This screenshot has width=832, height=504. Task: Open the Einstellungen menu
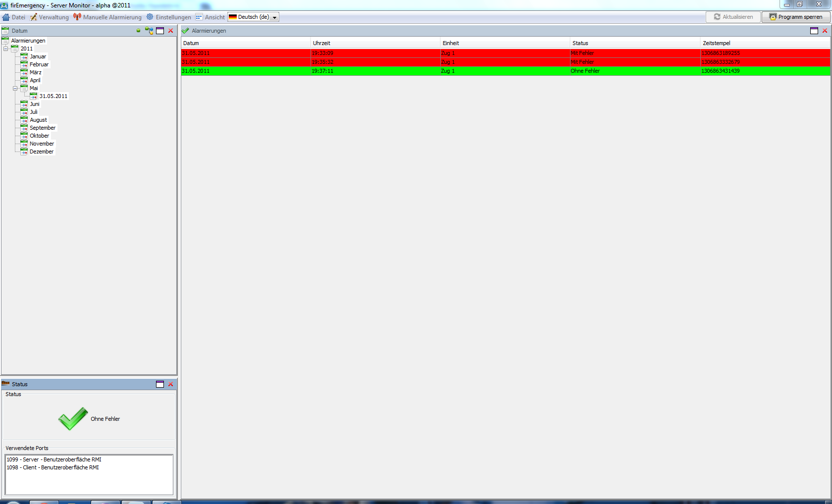(169, 17)
